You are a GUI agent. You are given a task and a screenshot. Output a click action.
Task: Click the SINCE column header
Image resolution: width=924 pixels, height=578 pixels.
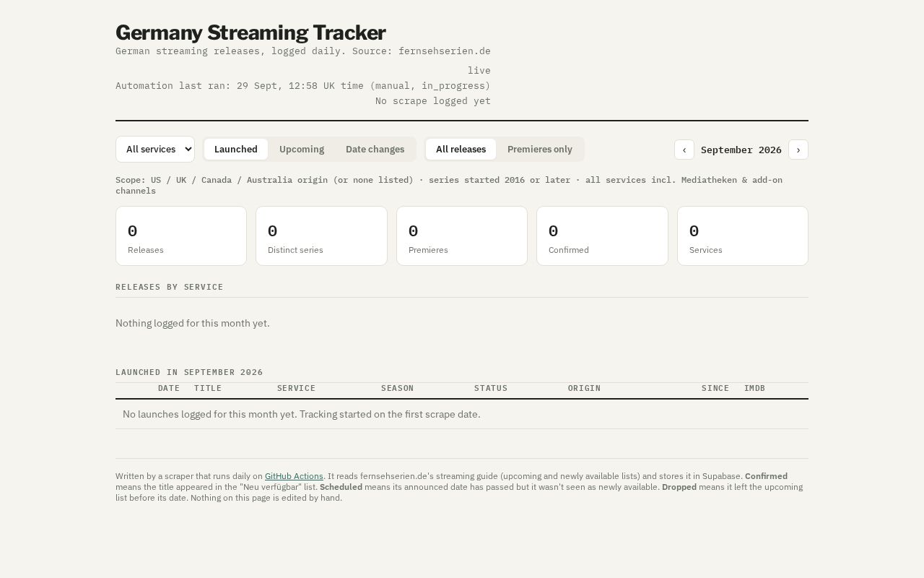point(715,388)
